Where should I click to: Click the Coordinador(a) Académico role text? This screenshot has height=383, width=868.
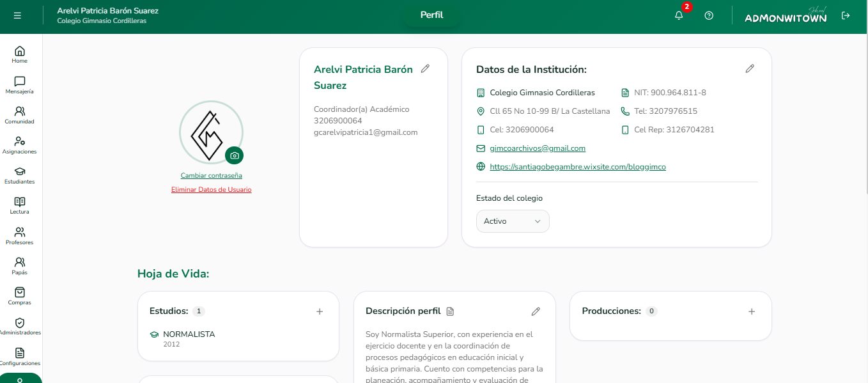(362, 109)
